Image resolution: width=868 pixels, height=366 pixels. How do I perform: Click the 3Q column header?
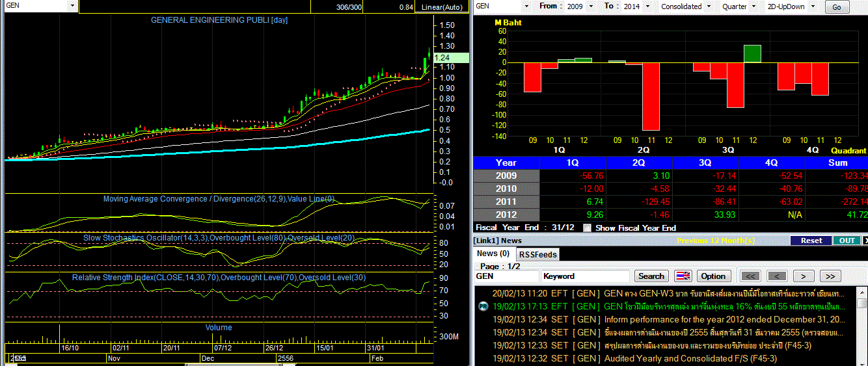707,163
